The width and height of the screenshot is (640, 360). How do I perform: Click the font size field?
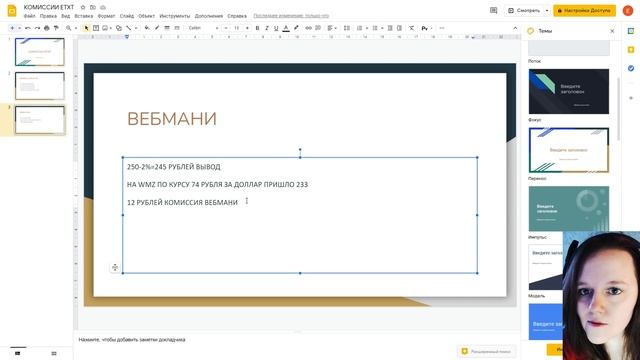tap(236, 28)
